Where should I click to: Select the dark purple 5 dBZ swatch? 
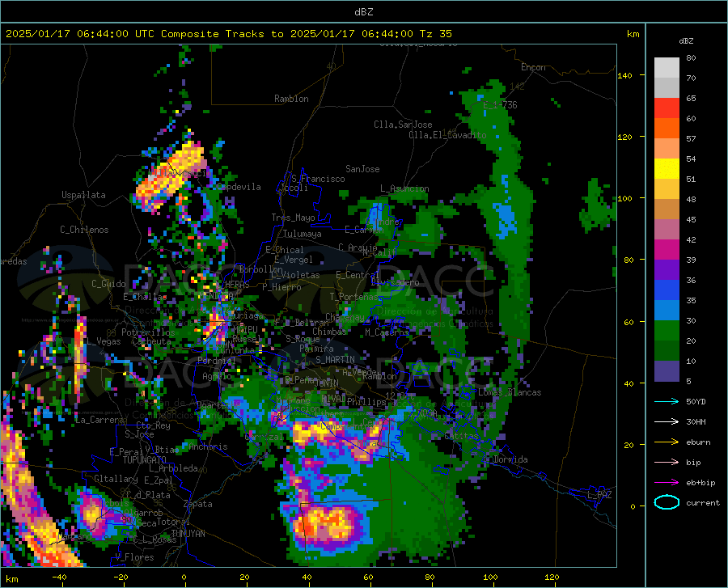tap(667, 371)
